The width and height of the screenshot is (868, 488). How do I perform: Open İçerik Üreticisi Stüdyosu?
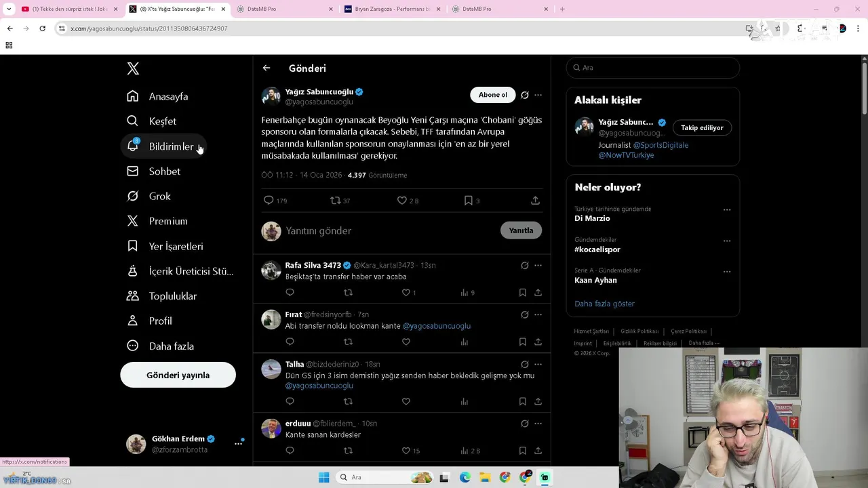click(x=180, y=271)
